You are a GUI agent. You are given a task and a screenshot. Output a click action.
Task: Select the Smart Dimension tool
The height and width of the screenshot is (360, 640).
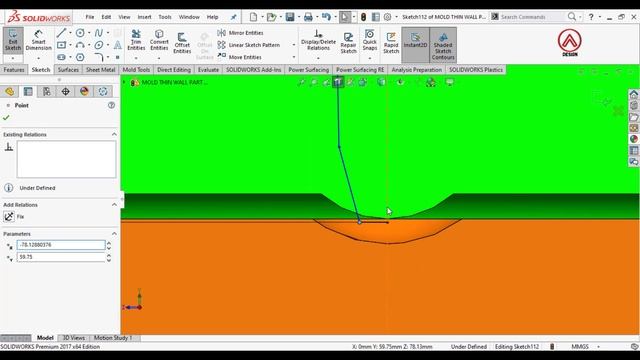click(x=38, y=40)
